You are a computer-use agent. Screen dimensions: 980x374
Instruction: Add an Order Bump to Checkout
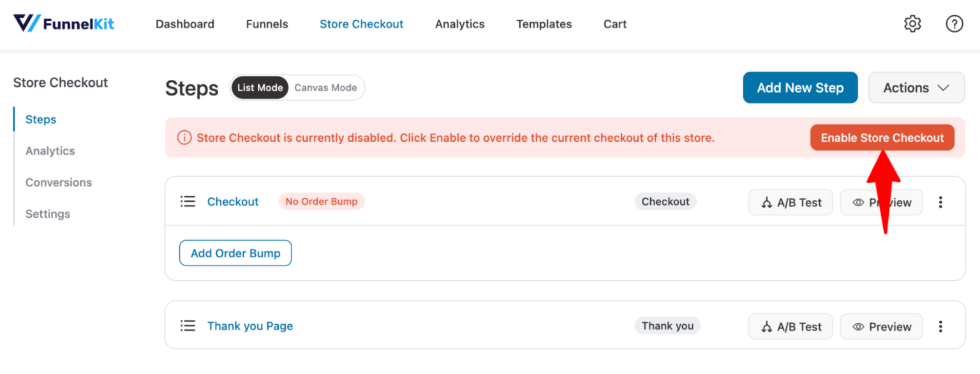point(235,253)
